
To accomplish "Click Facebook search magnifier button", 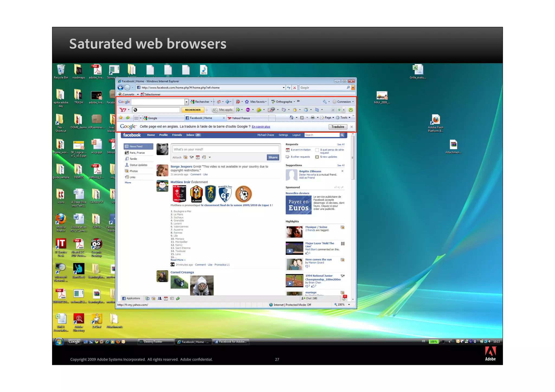I will coord(342,135).
